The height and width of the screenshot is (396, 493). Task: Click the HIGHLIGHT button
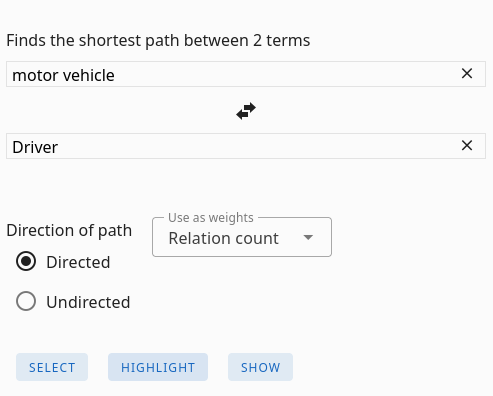coord(158,367)
